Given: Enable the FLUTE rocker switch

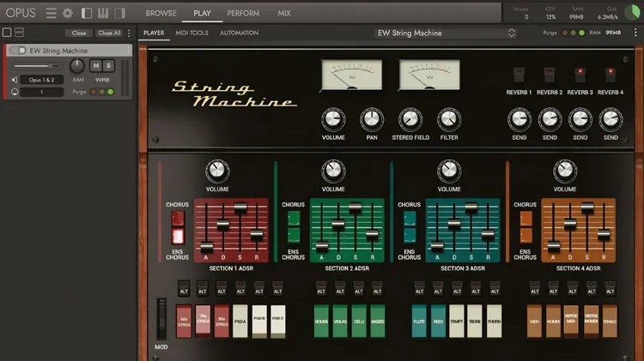Looking at the screenshot, I should click(419, 322).
